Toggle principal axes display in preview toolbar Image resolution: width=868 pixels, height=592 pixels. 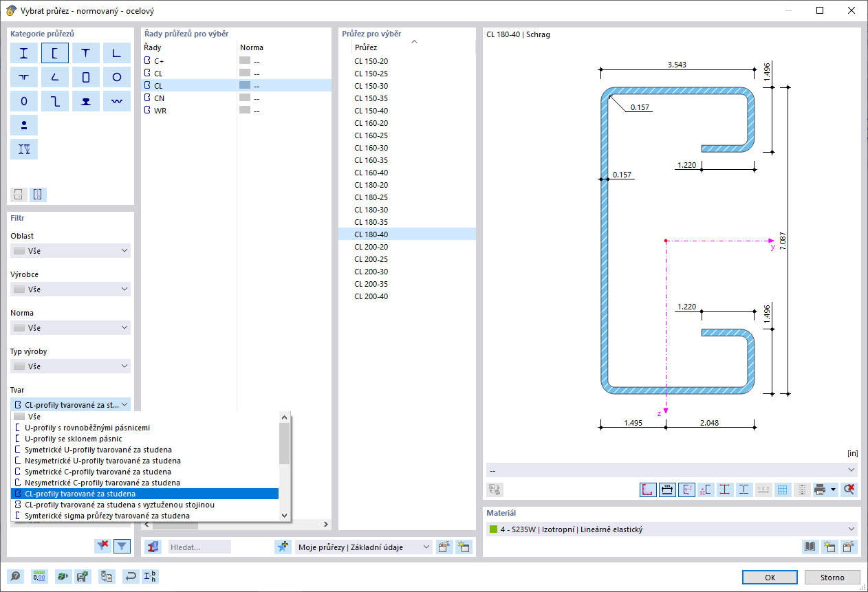pos(686,490)
